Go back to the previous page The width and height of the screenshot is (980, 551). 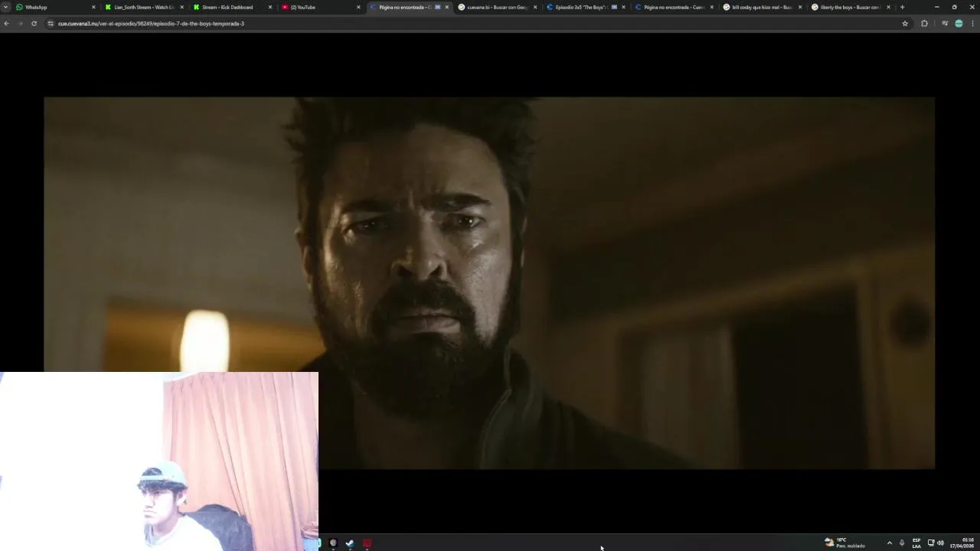[x=6, y=24]
